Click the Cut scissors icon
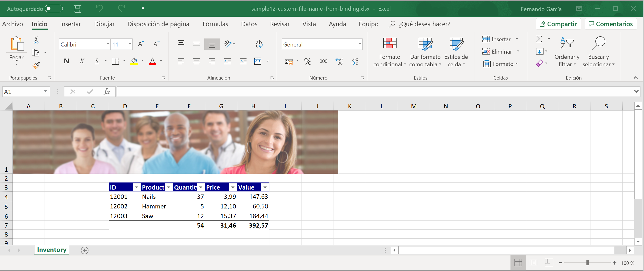The width and height of the screenshot is (644, 271). pyautogui.click(x=36, y=40)
